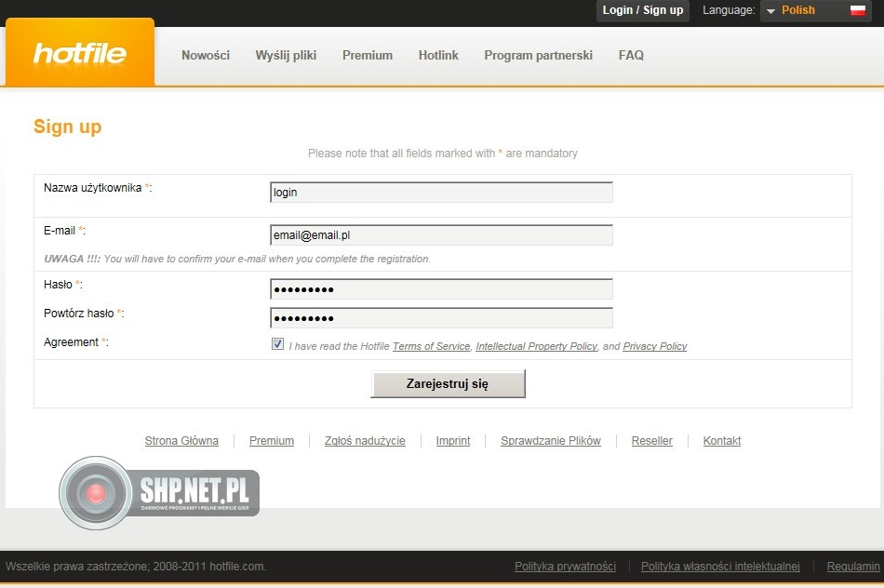The width and height of the screenshot is (884, 588).
Task: Open Wyślij pliki page
Action: pyautogui.click(x=286, y=55)
